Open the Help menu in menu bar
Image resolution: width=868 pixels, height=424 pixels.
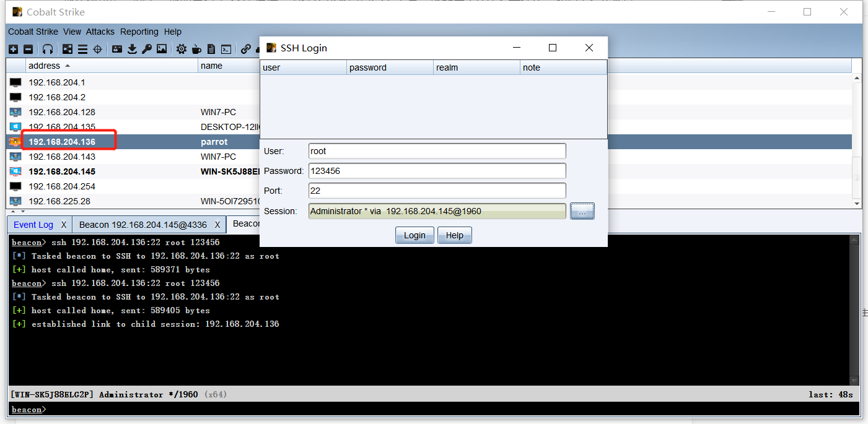pos(173,32)
